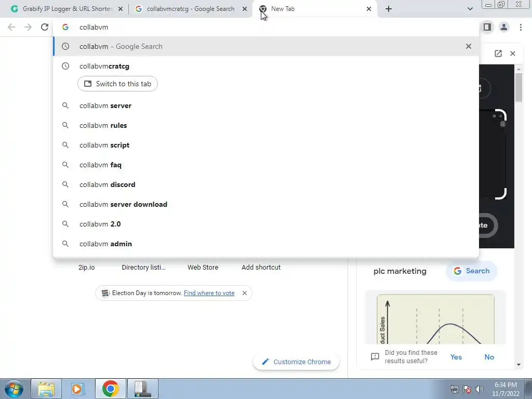Choose 'collabvm server' suggestion

click(265, 106)
